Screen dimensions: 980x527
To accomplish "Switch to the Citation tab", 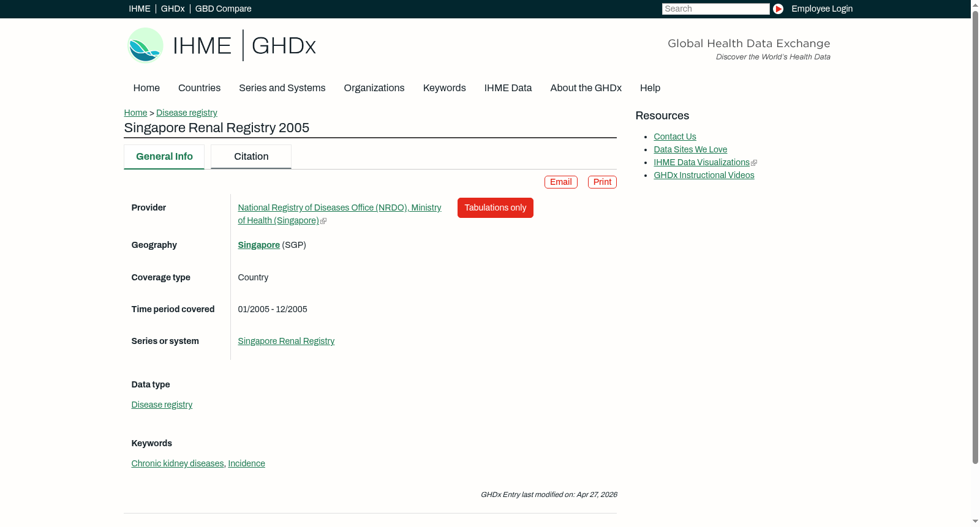I will [251, 157].
